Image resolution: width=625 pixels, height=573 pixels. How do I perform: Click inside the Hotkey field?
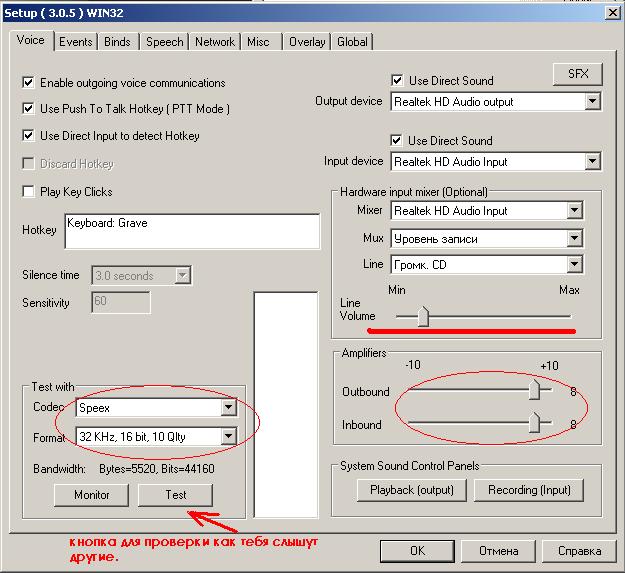[x=192, y=232]
